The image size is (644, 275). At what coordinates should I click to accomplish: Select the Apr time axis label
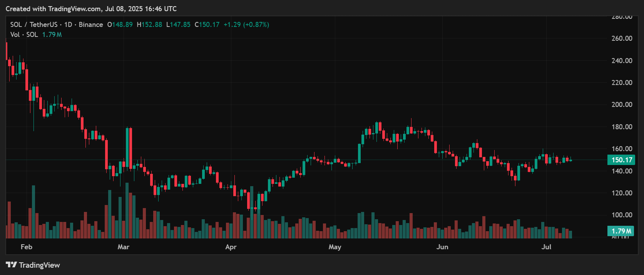(231, 247)
